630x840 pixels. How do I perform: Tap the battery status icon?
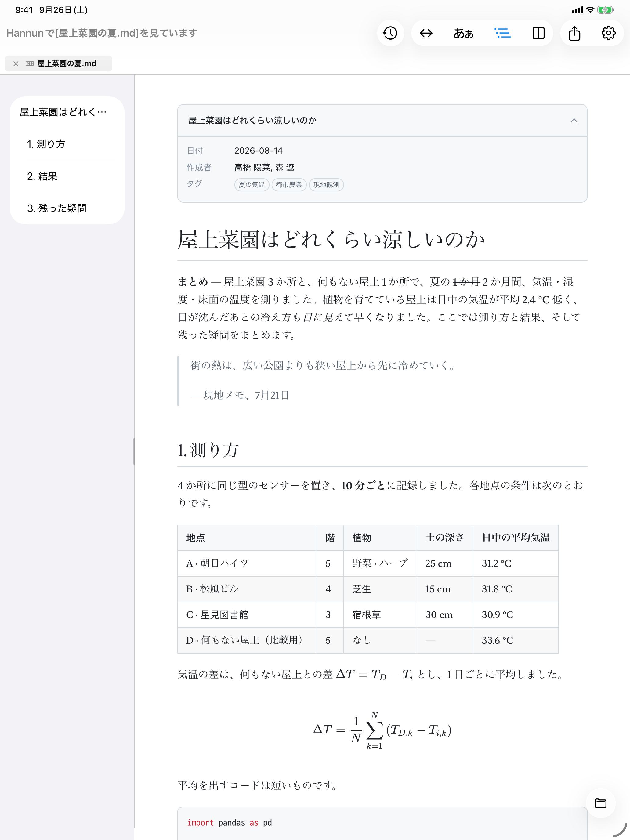(605, 10)
